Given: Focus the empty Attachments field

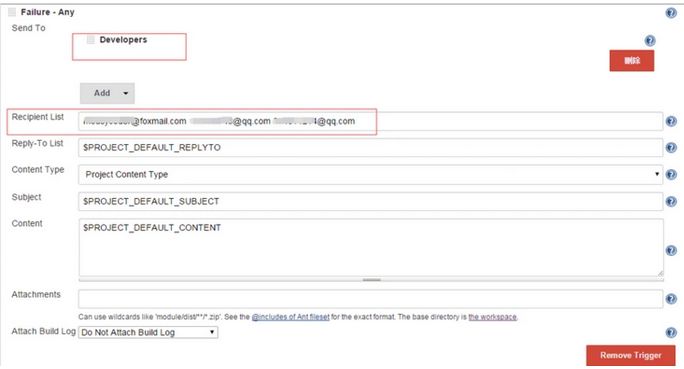Looking at the screenshot, I should point(370,299).
